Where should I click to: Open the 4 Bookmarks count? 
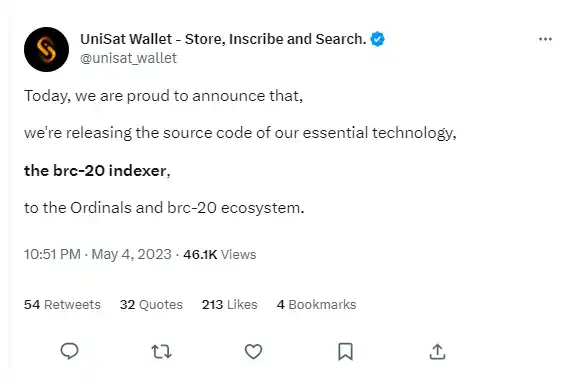tap(316, 304)
